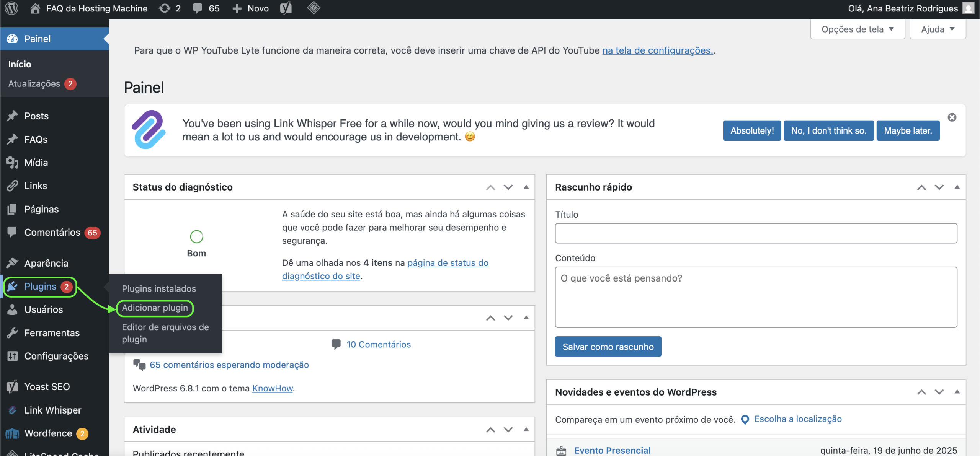Move Rascunho rápido panel up
This screenshot has width=980, height=456.
(x=921, y=187)
